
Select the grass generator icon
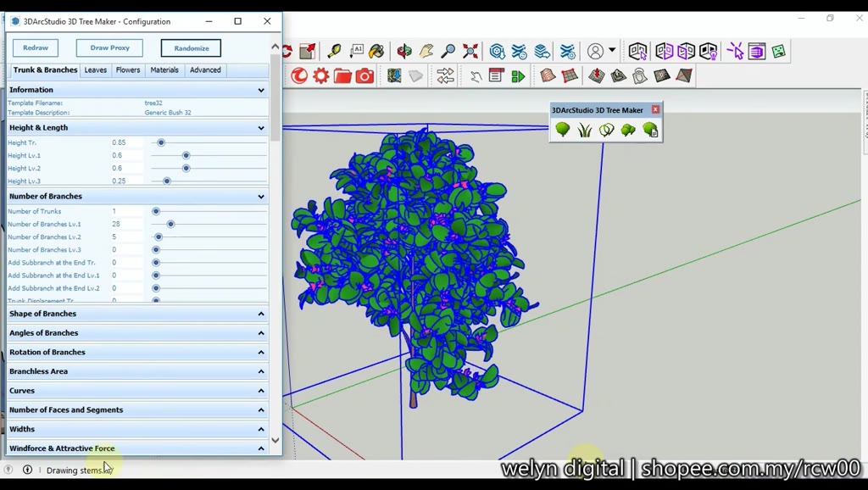pos(583,129)
